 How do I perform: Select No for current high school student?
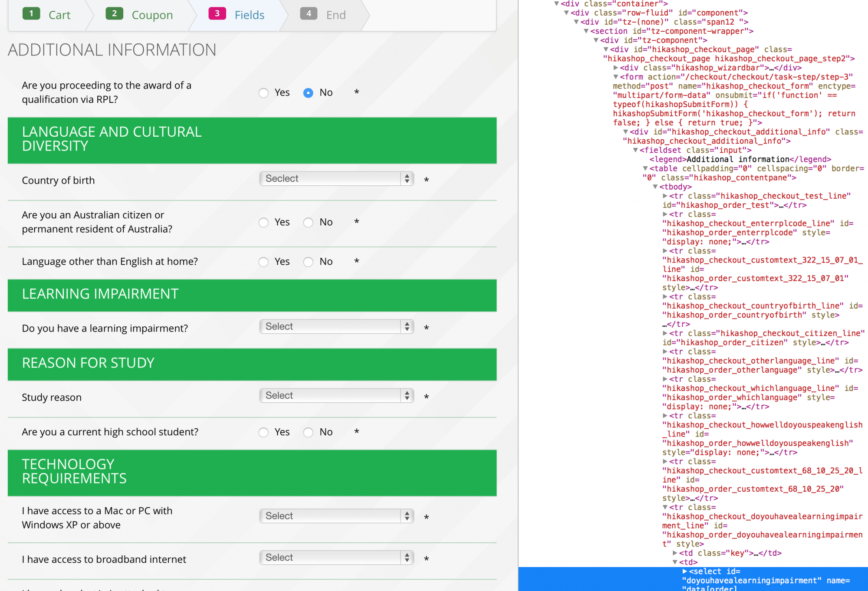click(x=308, y=433)
